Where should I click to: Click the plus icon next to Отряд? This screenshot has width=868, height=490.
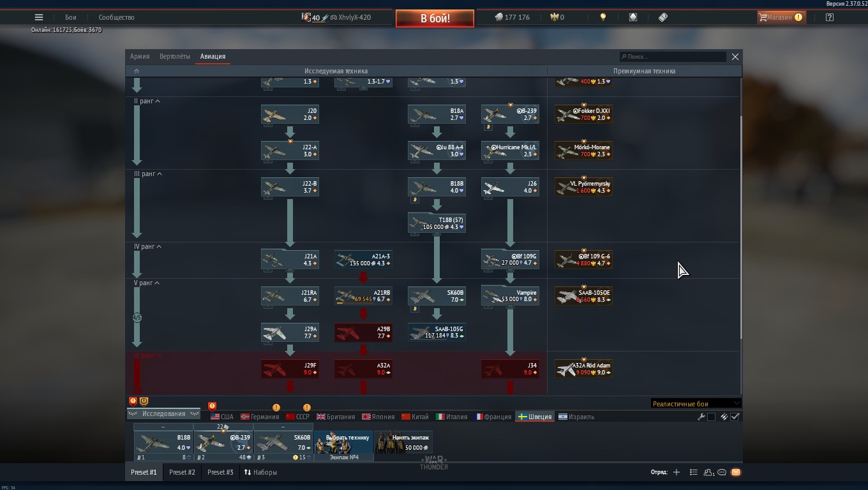[677, 472]
